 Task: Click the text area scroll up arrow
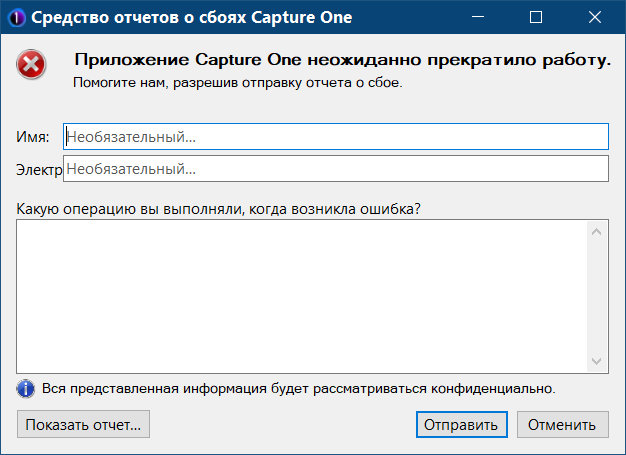pyautogui.click(x=596, y=232)
